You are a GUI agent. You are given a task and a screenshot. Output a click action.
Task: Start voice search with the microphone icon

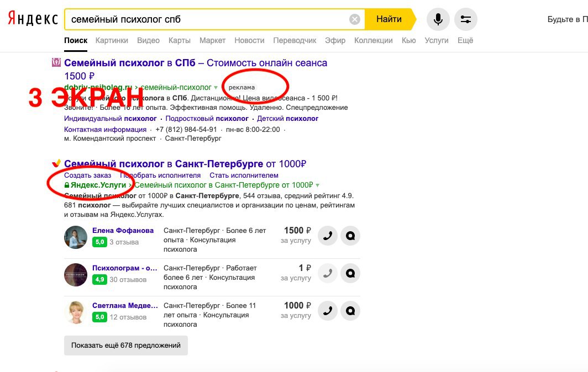(438, 19)
